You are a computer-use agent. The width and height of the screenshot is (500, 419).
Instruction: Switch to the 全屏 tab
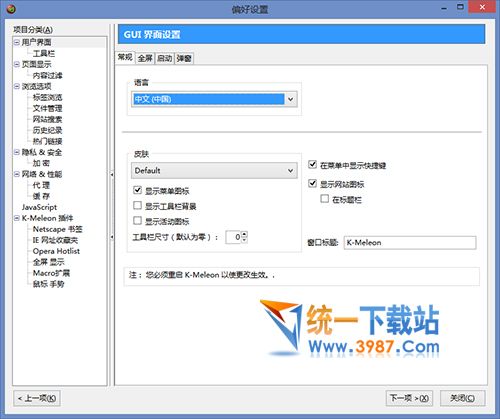point(145,58)
